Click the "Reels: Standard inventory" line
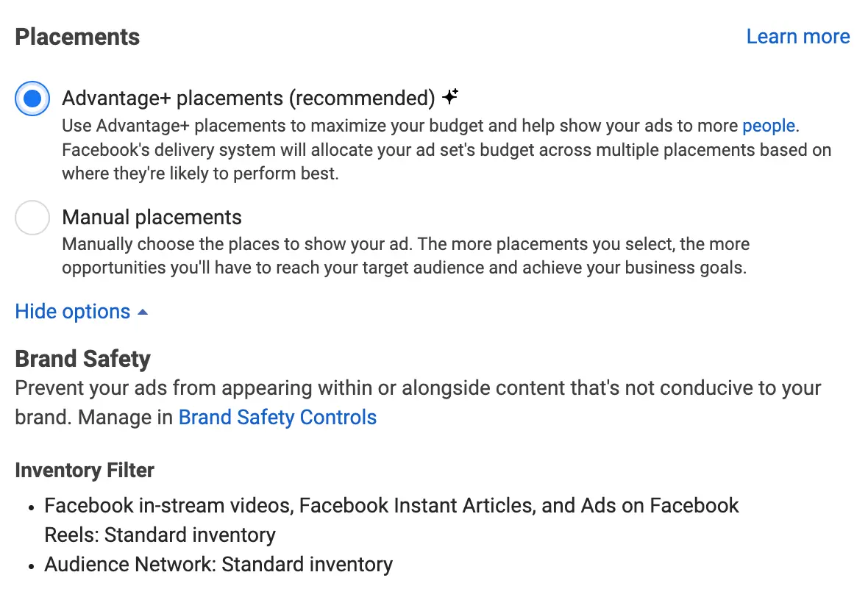The width and height of the screenshot is (868, 600). pyautogui.click(x=160, y=535)
